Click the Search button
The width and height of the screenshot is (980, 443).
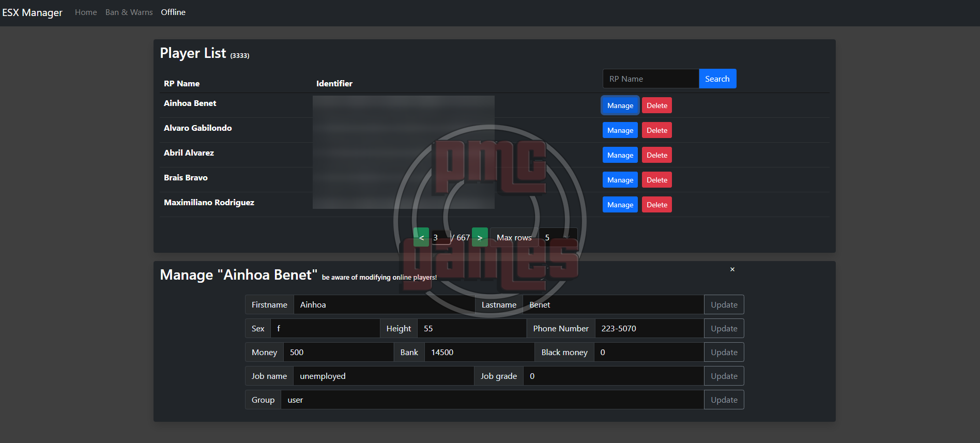tap(717, 79)
